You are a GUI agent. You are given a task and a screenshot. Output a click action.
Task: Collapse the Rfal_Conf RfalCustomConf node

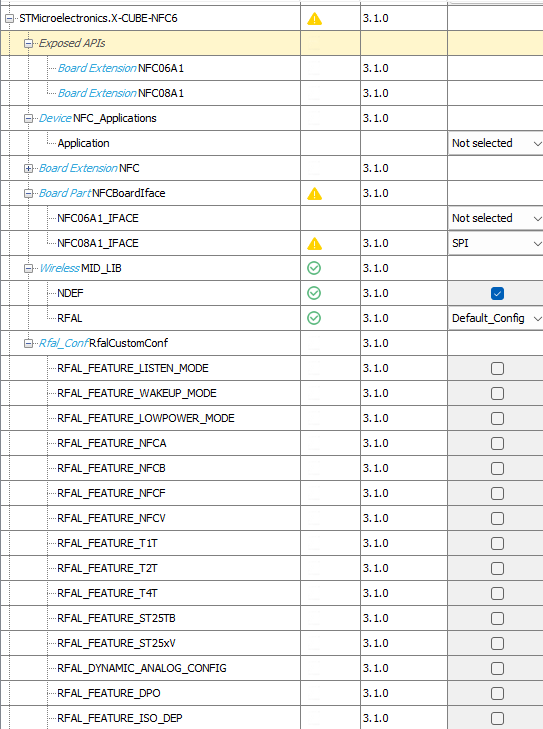coord(28,344)
